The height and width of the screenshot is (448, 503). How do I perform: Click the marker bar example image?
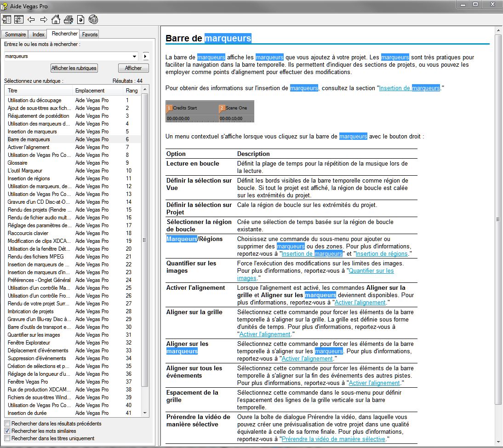(x=210, y=112)
